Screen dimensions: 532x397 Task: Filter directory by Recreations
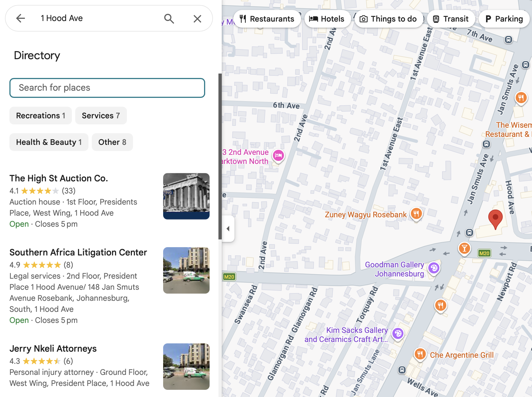[x=41, y=116]
